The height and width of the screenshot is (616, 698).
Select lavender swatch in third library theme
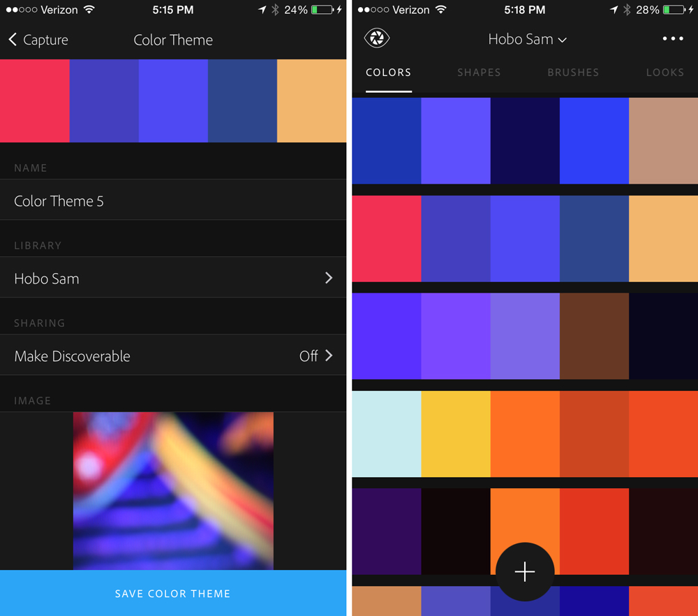coord(525,336)
